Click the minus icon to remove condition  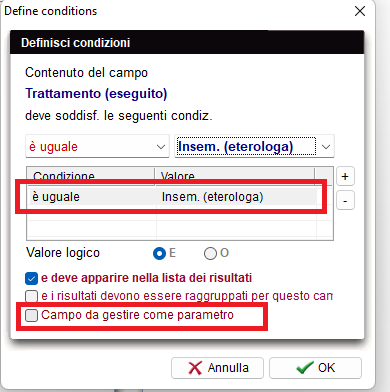pos(345,200)
